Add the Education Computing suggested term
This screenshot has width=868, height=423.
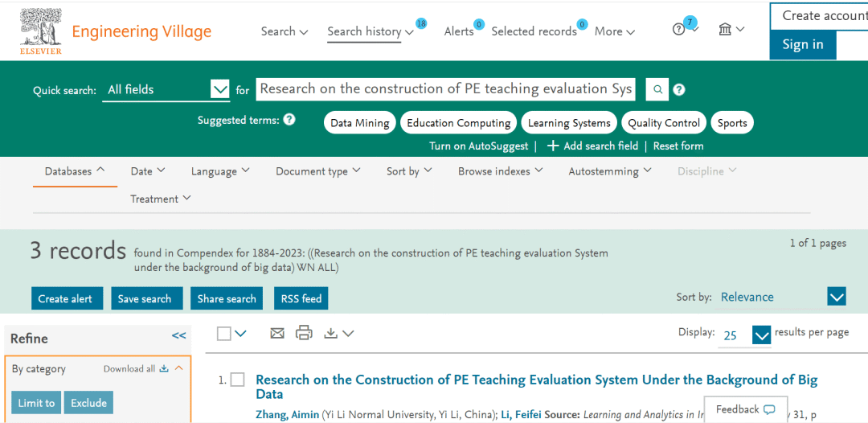click(458, 123)
